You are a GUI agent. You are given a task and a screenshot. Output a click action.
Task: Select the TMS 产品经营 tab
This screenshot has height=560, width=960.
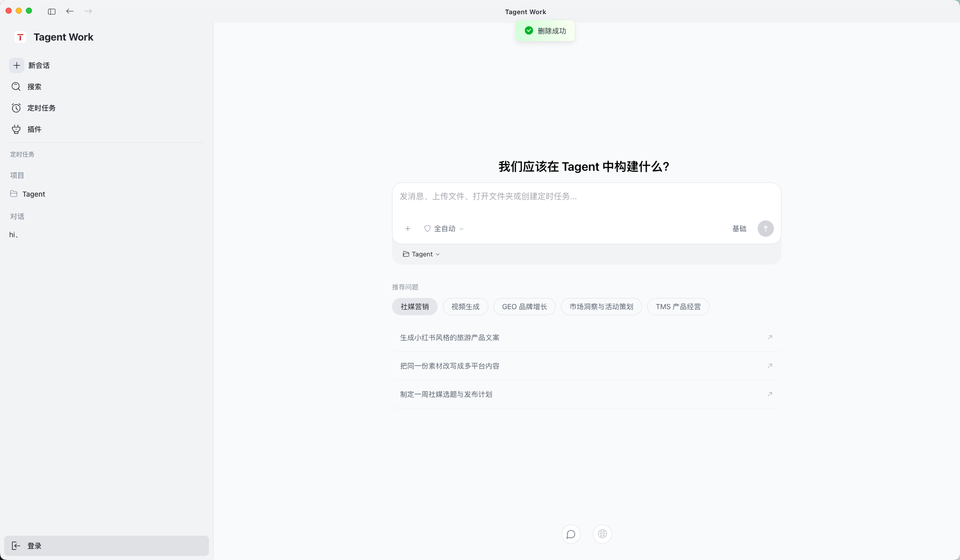pyautogui.click(x=678, y=307)
